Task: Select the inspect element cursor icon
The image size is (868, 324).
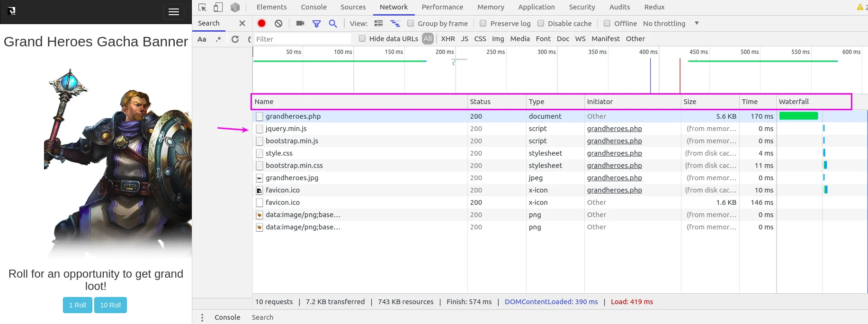Action: click(202, 7)
